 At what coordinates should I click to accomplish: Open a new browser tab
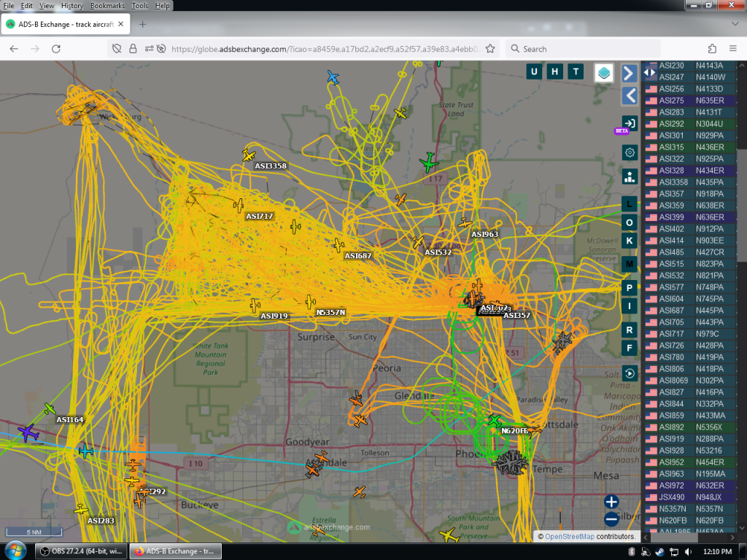coord(142,24)
